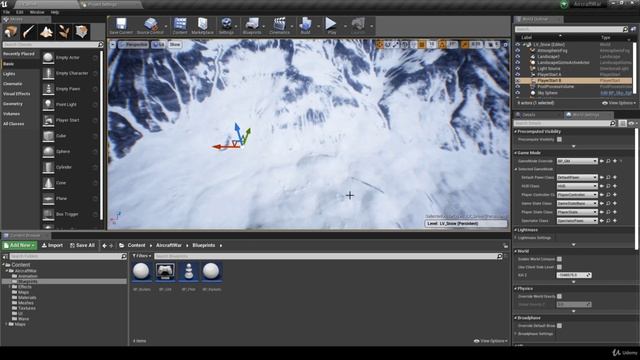The image size is (640, 360).
Task: Collapse the Game Mode section
Action: 516,153
